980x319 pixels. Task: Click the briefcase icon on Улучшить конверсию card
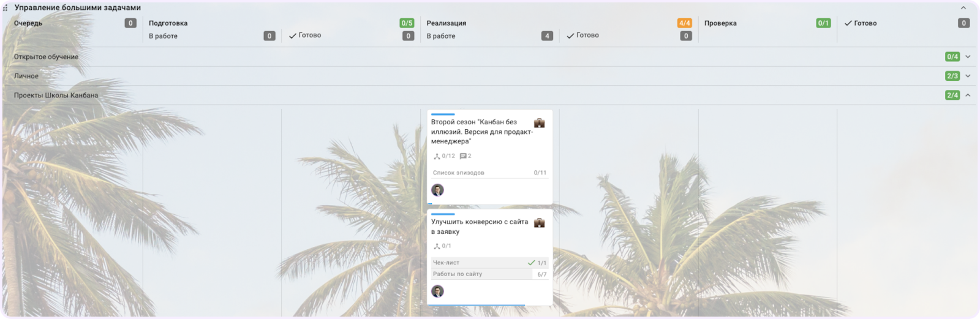click(x=539, y=223)
